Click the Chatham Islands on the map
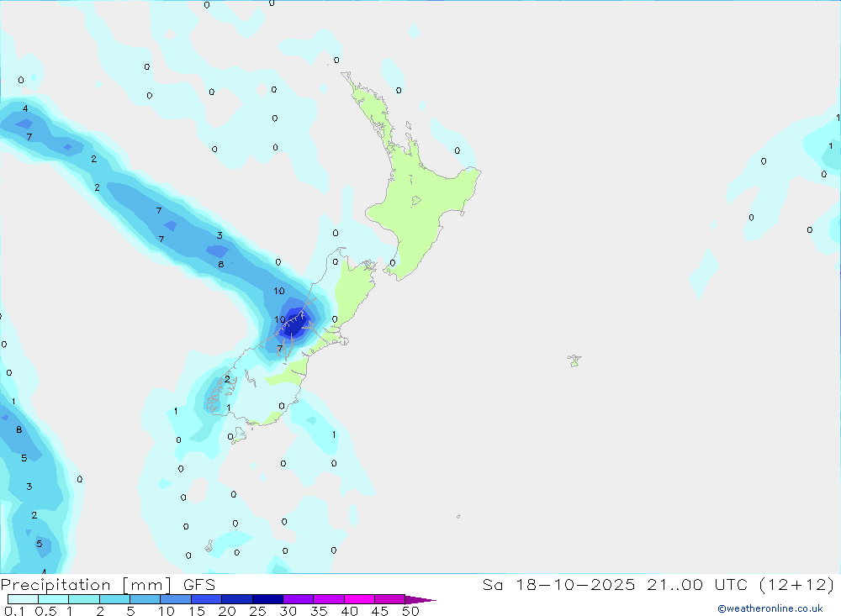 click(x=574, y=361)
